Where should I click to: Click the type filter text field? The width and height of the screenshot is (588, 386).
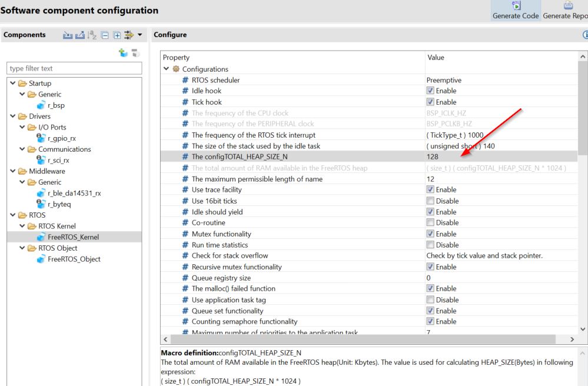74,68
